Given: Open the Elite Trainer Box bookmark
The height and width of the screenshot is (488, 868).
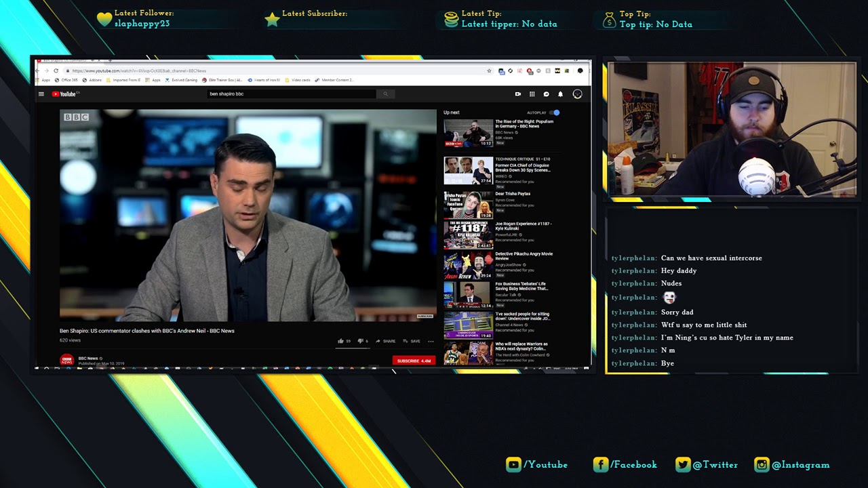Looking at the screenshot, I should (x=222, y=80).
